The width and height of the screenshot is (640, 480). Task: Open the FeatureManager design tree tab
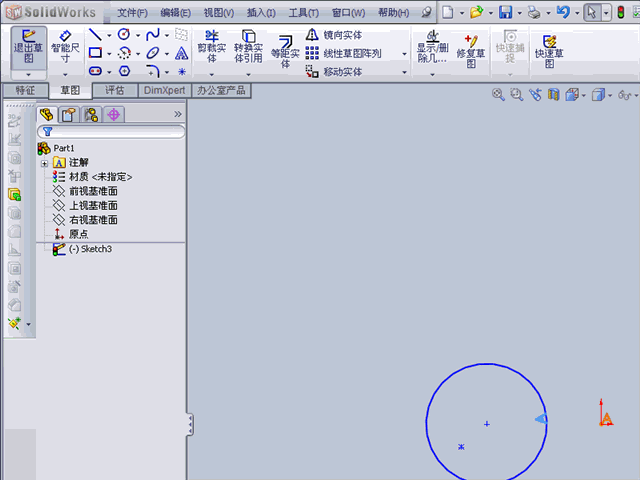click(x=47, y=115)
